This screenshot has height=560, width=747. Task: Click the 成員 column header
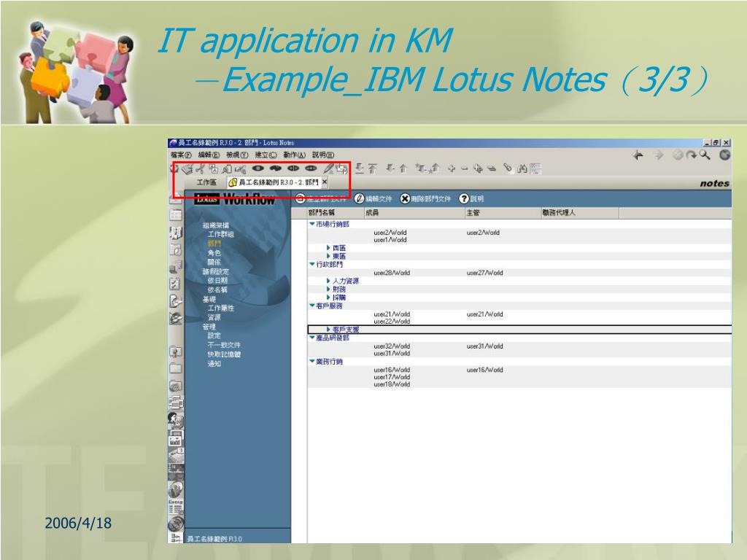coord(414,212)
